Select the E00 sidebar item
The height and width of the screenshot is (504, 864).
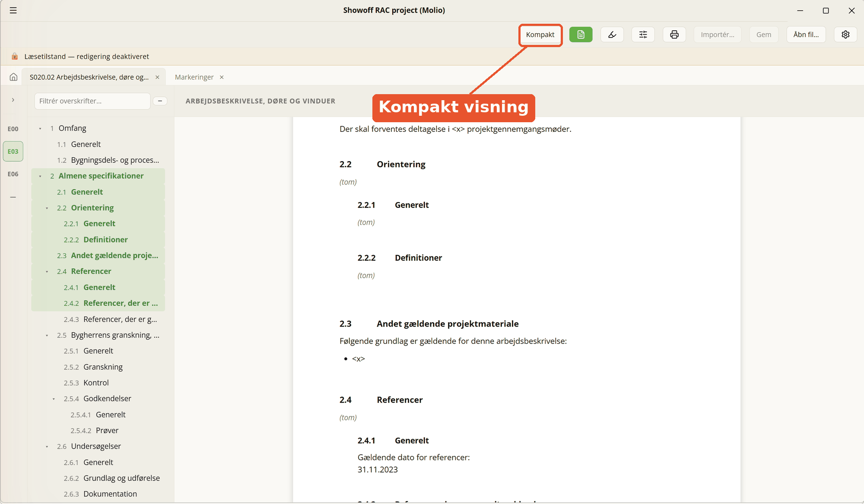13,129
